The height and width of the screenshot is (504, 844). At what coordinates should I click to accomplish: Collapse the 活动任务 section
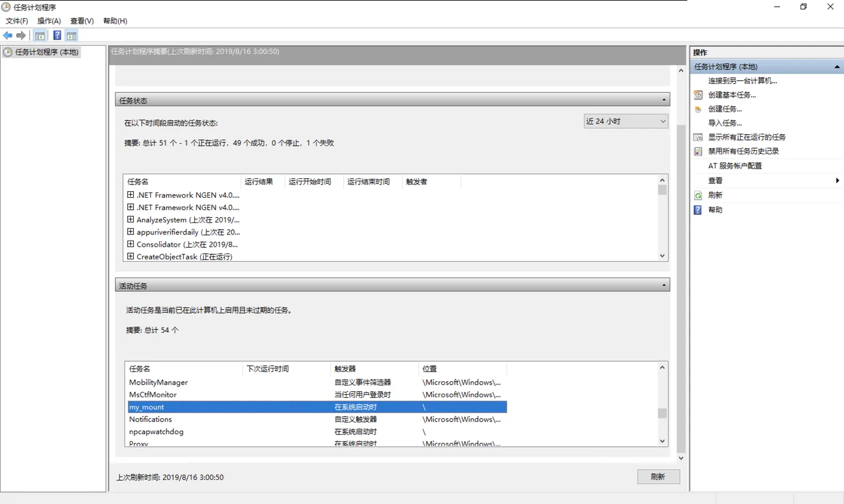coord(664,285)
